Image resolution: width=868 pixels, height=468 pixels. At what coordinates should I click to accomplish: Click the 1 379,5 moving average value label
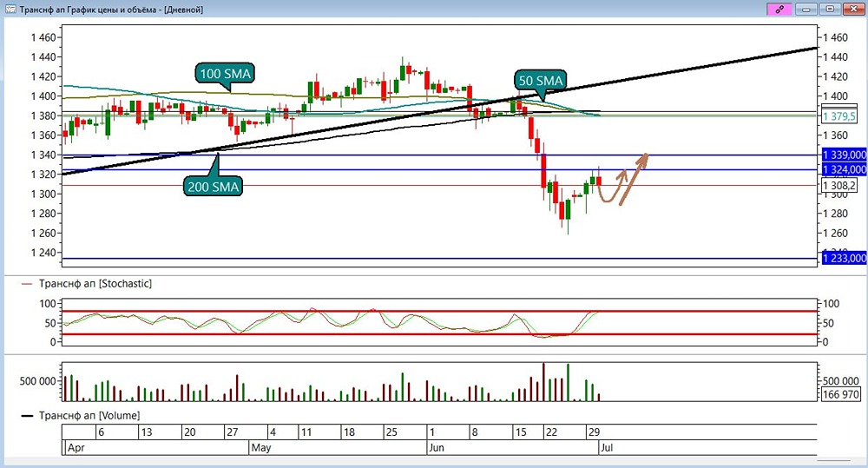coord(839,116)
